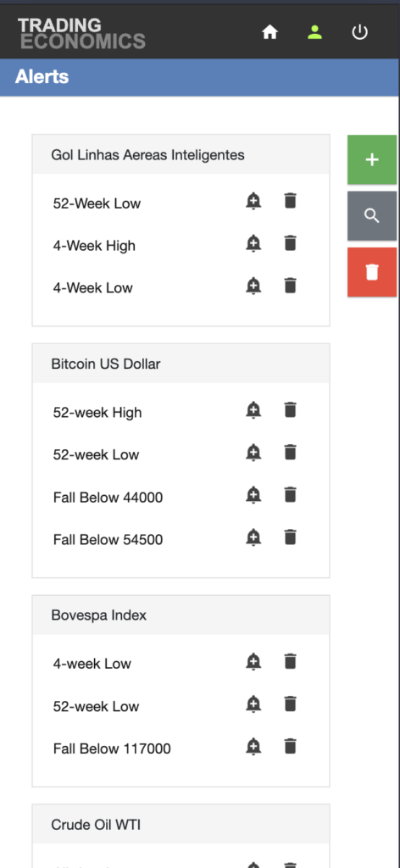Add a new alert with green plus button

372,160
